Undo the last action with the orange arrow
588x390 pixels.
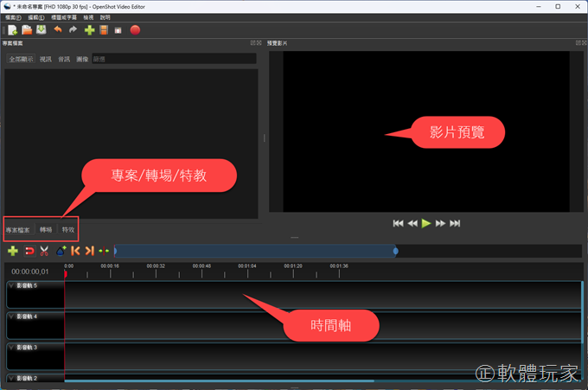[58, 30]
